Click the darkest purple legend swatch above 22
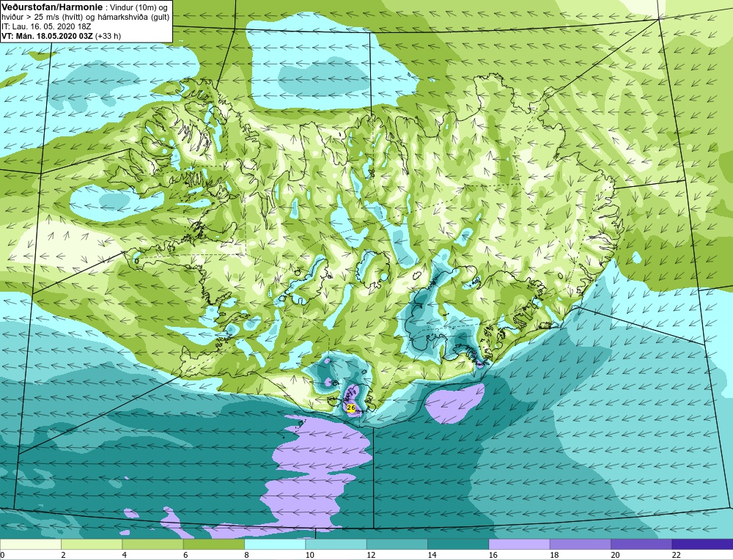 point(702,544)
